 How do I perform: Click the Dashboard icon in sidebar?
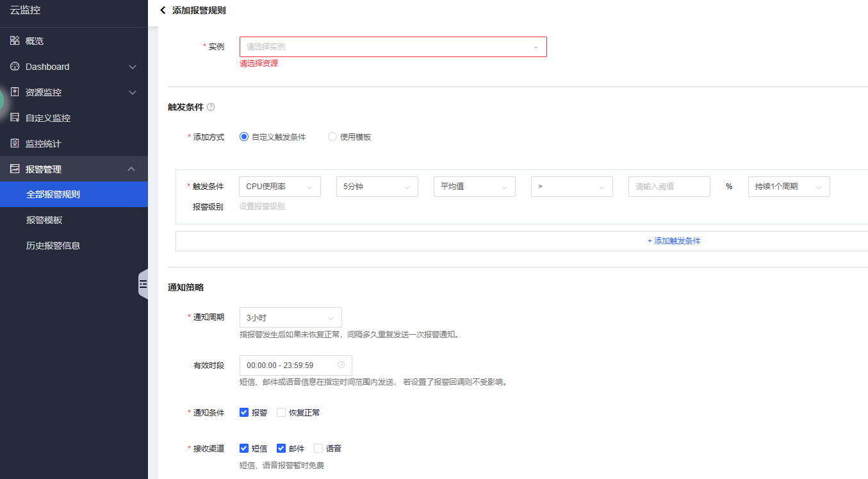tap(15, 67)
